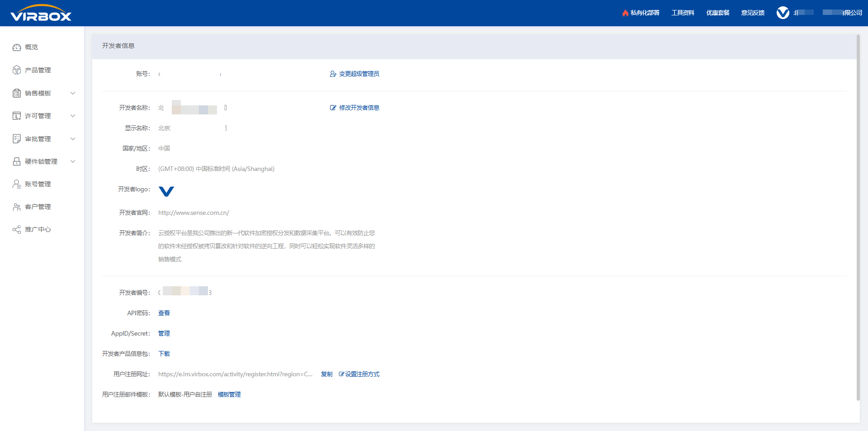Viewport: 868px width, 431px height.
Task: Click the 许可管理 icon in sidebar
Action: point(17,116)
